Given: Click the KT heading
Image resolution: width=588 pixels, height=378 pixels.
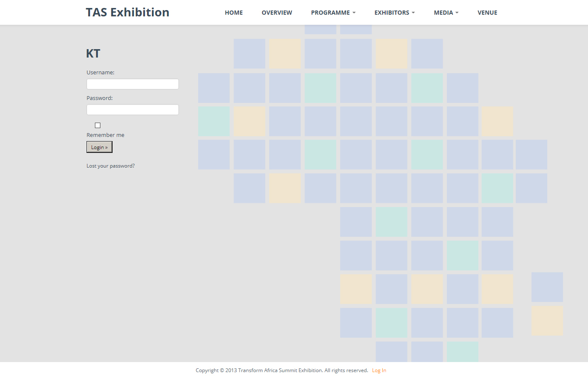Looking at the screenshot, I should [93, 54].
